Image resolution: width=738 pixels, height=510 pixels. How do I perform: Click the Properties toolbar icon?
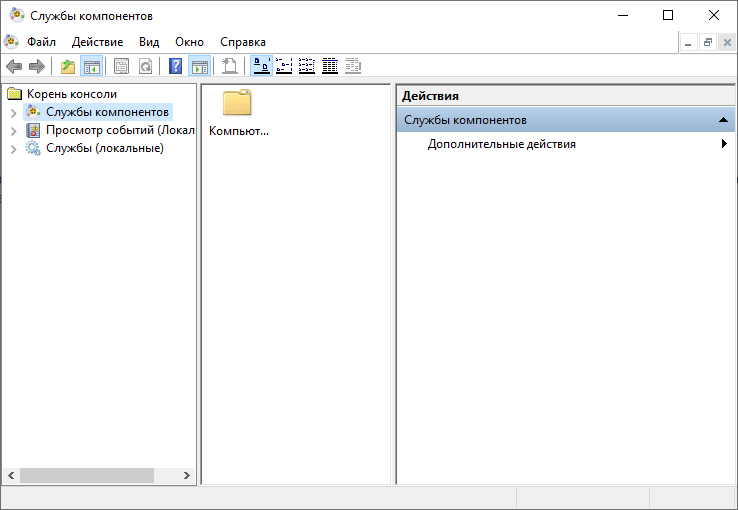[121, 66]
